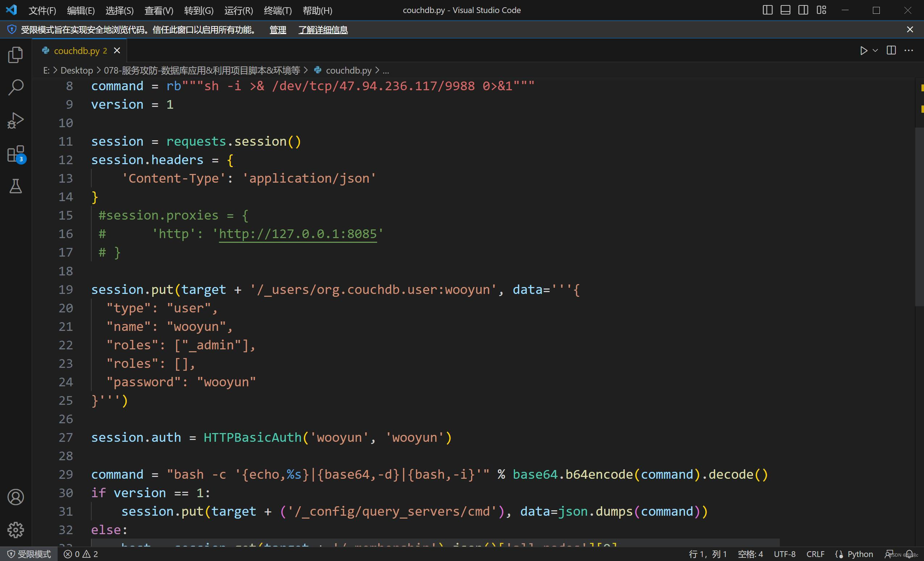Expand the run button dropdown arrow

click(x=875, y=51)
